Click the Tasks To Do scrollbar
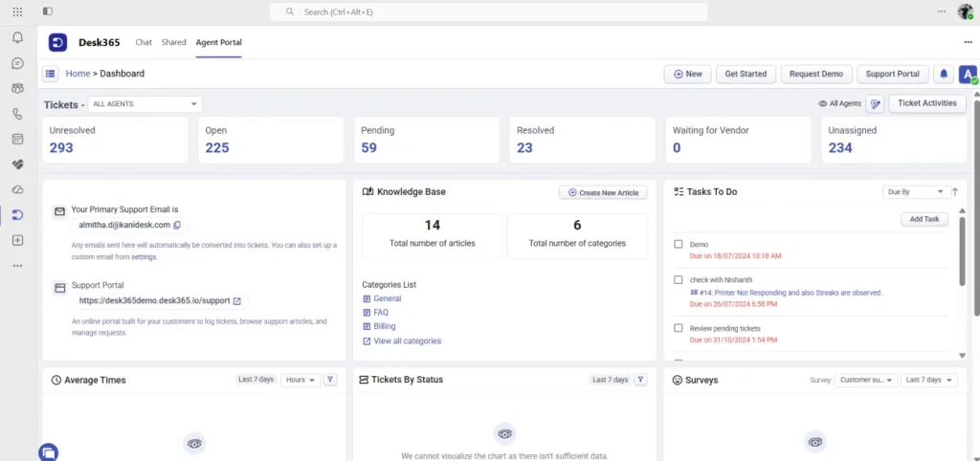This screenshot has width=980, height=461. click(x=962, y=250)
